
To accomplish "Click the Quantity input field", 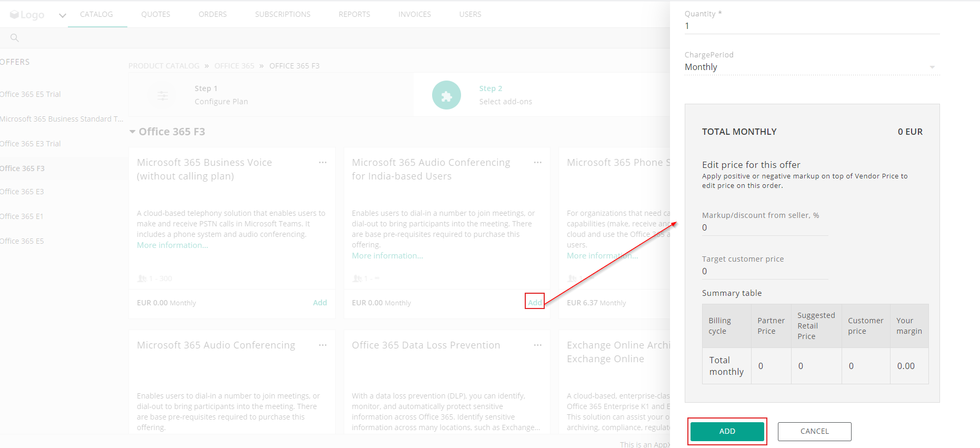I will click(812, 26).
